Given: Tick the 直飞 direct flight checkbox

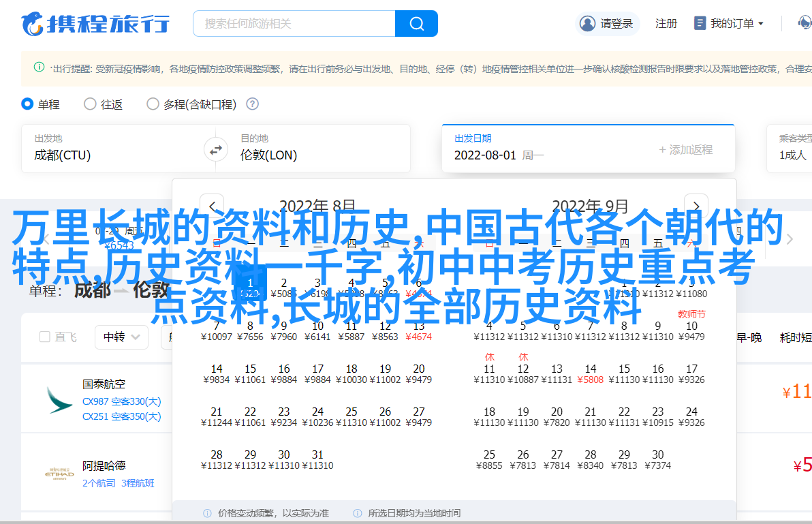Looking at the screenshot, I should tap(45, 337).
